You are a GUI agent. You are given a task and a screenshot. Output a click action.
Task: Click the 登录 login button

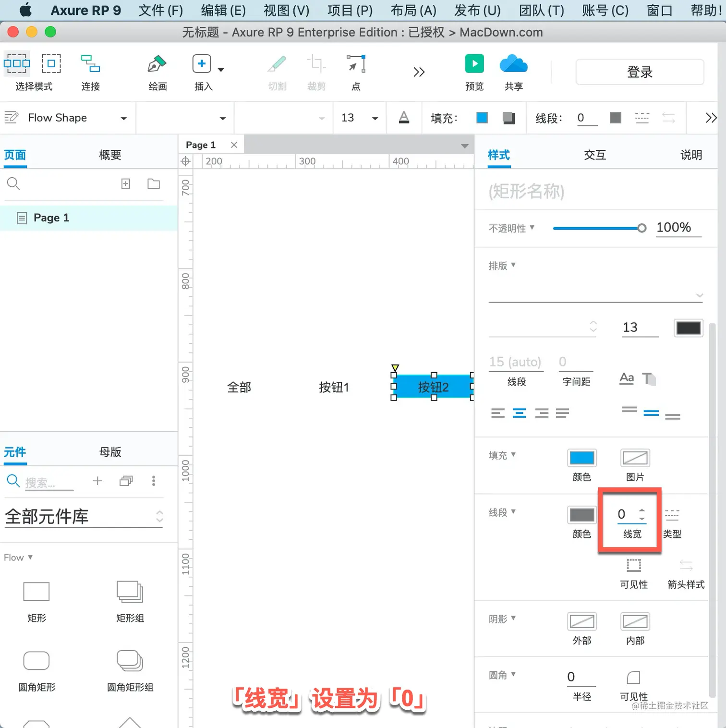pos(640,72)
